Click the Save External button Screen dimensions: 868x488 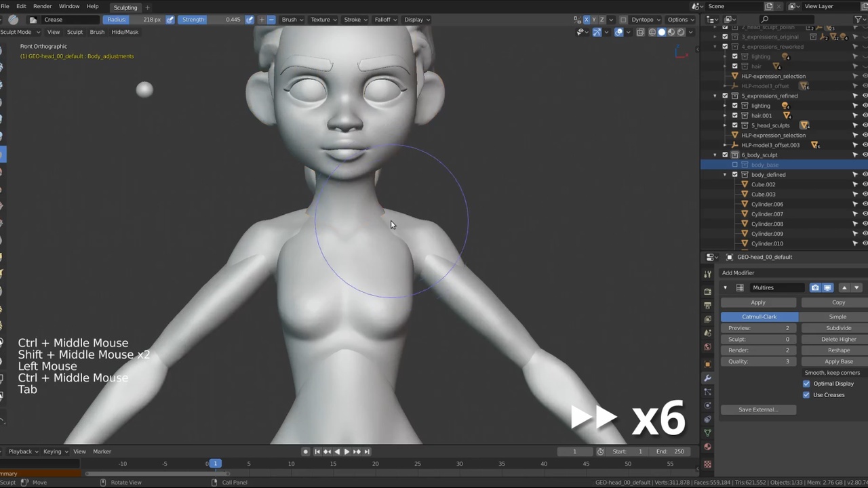pos(757,409)
